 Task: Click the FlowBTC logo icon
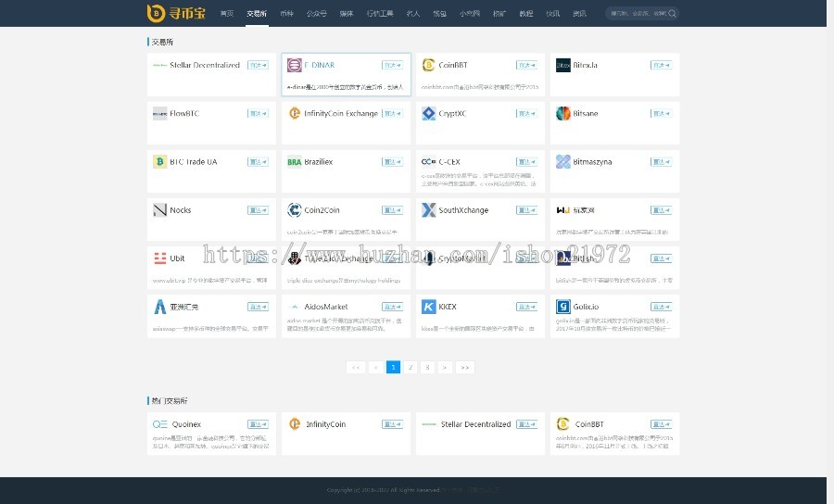coord(159,113)
